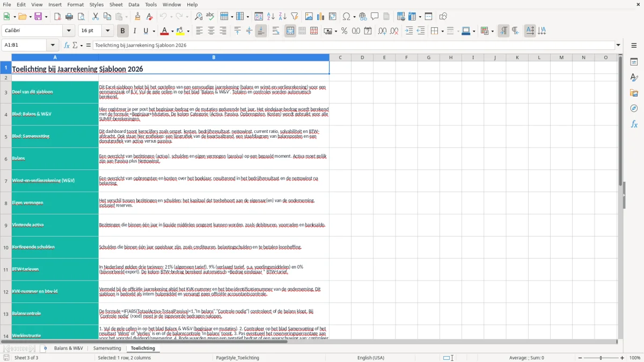The width and height of the screenshot is (644, 362).
Task: Click the Cut scissors icon
Action: point(96,17)
